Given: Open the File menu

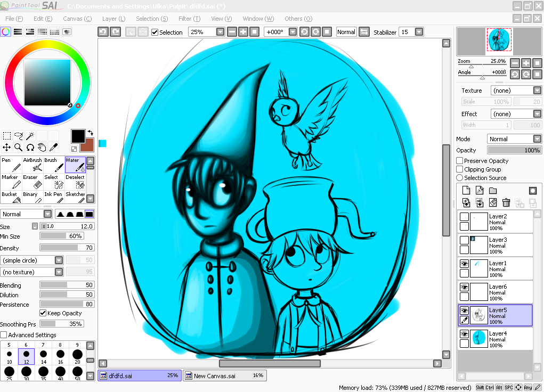Looking at the screenshot, I should tap(14, 19).
